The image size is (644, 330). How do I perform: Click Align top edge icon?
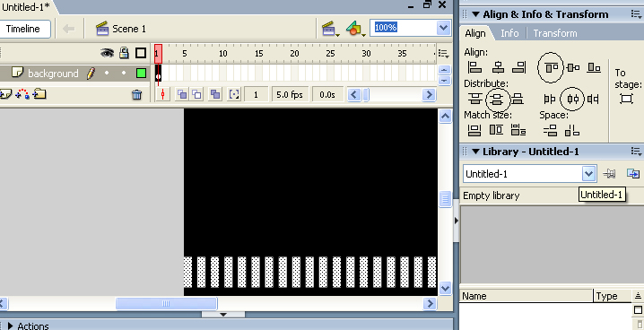552,67
